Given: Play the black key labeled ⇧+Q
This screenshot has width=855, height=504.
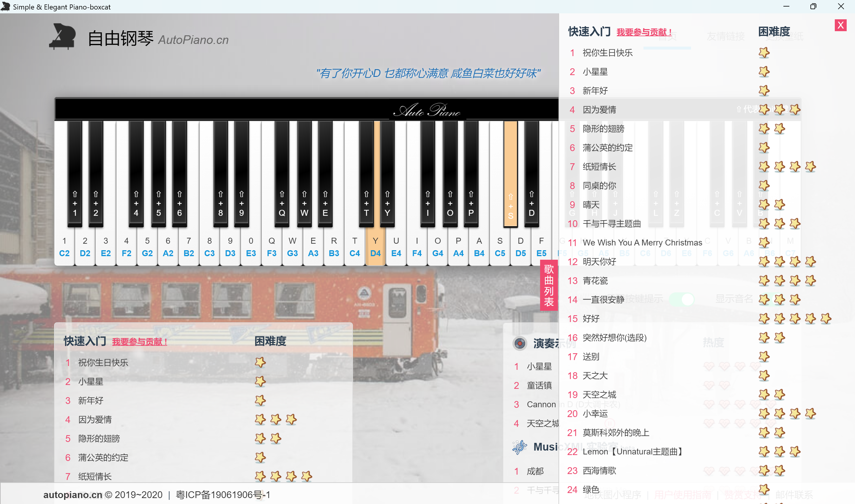Looking at the screenshot, I should point(282,174).
